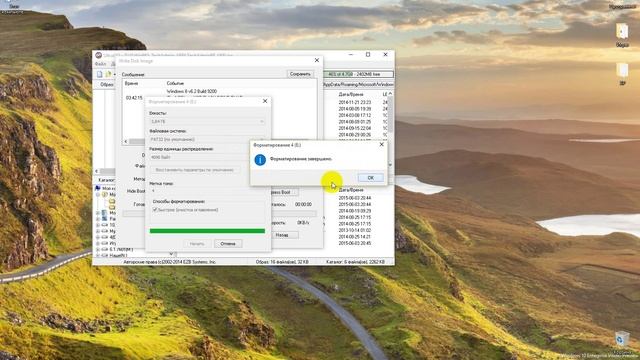Click copyright EZB Systems status bar text
The height and width of the screenshot is (360, 640).
169,262
